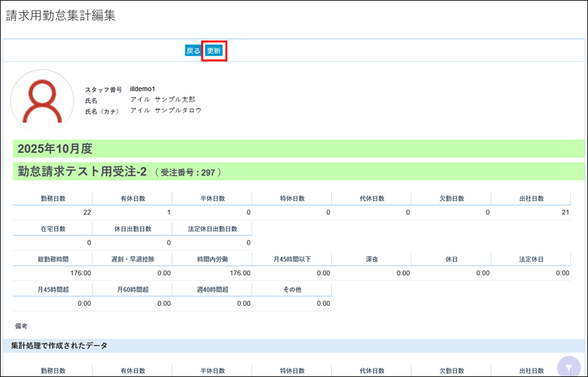This screenshot has width=588, height=377.
Task: Select staff number value illdemo1
Action: click(142, 89)
